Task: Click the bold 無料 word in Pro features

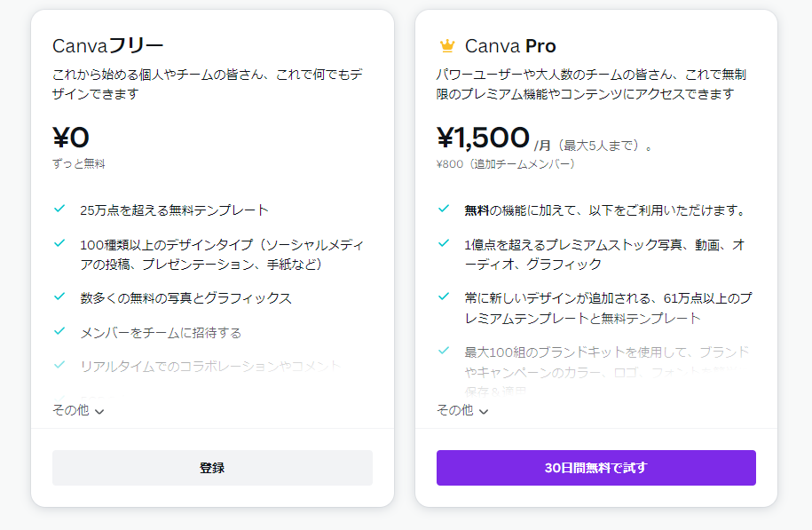Action: click(x=477, y=210)
